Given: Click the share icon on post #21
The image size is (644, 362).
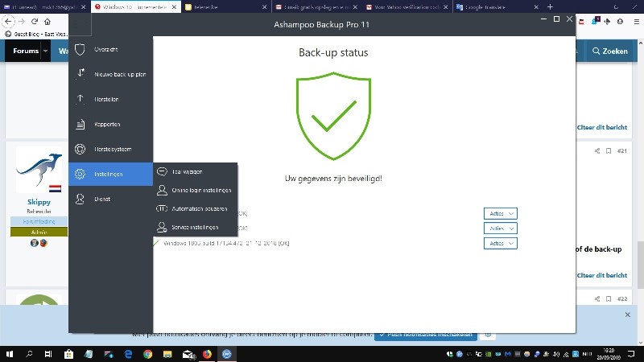Looking at the screenshot, I should pyautogui.click(x=597, y=151).
